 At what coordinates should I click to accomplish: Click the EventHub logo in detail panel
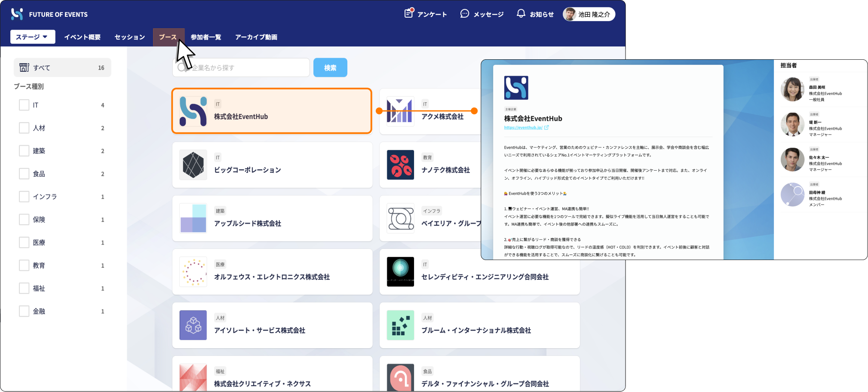516,88
